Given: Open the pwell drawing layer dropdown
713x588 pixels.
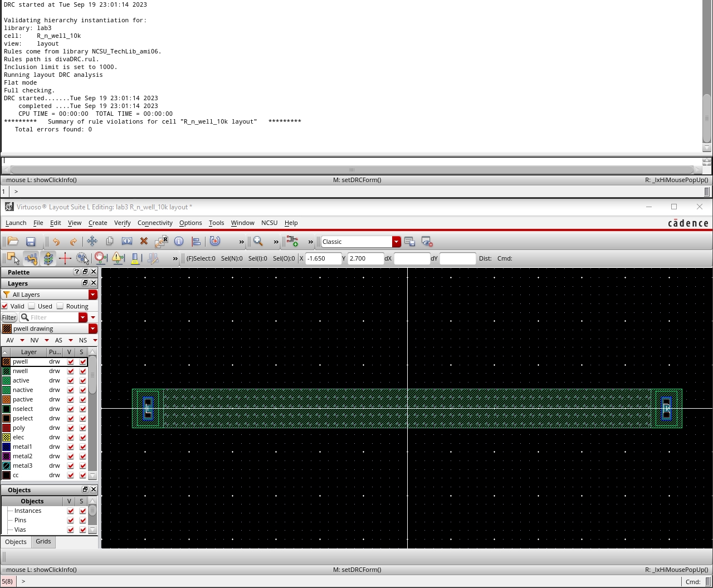Looking at the screenshot, I should coord(92,329).
